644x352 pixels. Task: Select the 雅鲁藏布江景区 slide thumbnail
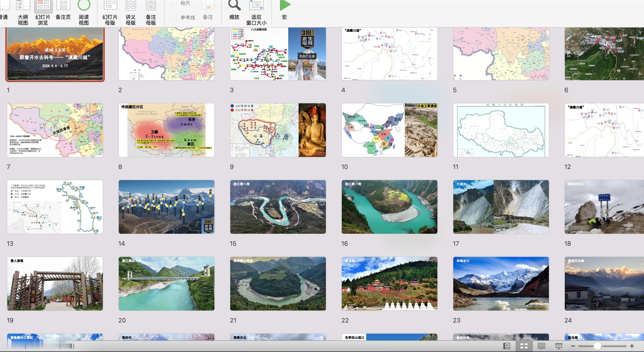point(55,337)
